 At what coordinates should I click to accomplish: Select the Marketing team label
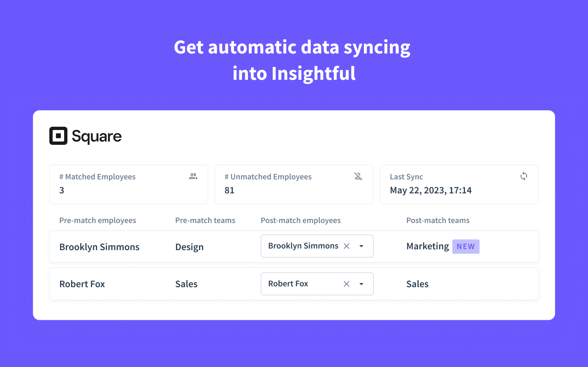(x=427, y=246)
